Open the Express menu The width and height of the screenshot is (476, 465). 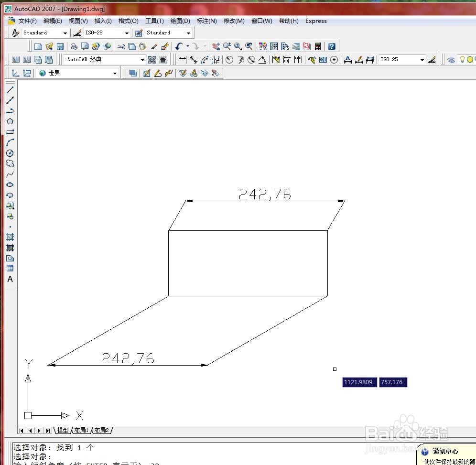(x=316, y=21)
